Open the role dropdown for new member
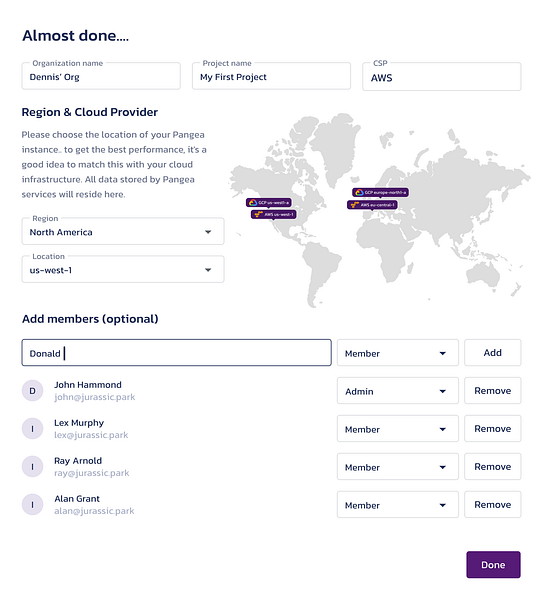This screenshot has height=600, width=543. coord(398,352)
